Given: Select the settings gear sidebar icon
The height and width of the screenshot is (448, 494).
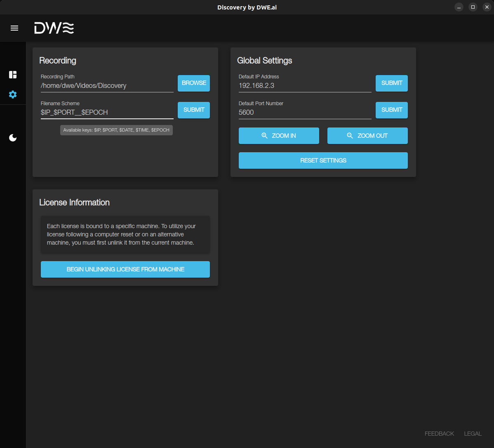Looking at the screenshot, I should [x=13, y=94].
